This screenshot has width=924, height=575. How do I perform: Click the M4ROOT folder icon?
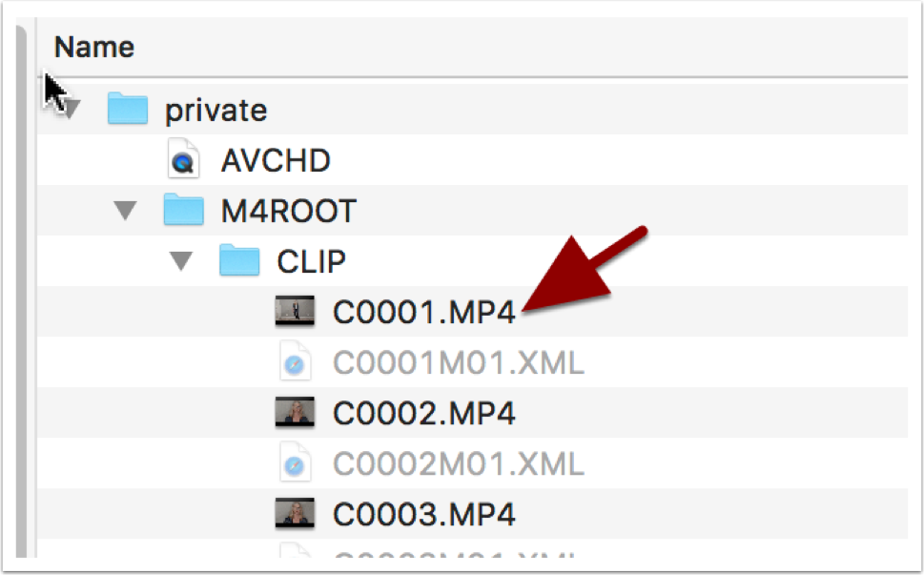tap(183, 209)
